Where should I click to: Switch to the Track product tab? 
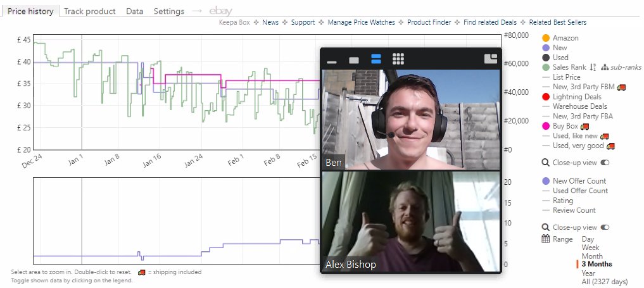[89, 11]
